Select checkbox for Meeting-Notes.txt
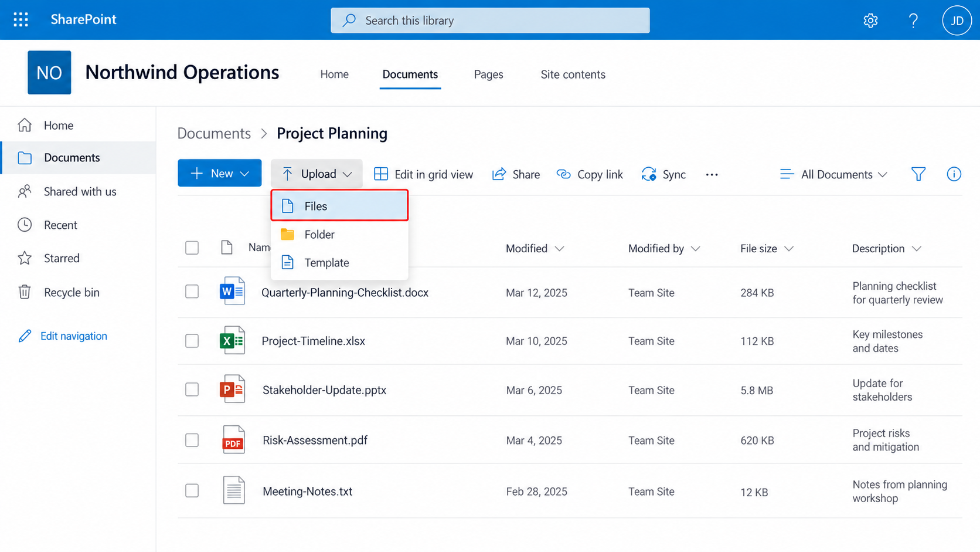The image size is (980, 552). tap(192, 490)
